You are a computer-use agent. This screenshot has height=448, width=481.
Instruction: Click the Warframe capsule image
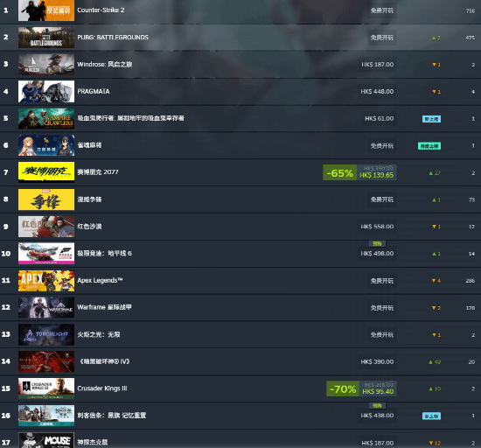[46, 307]
